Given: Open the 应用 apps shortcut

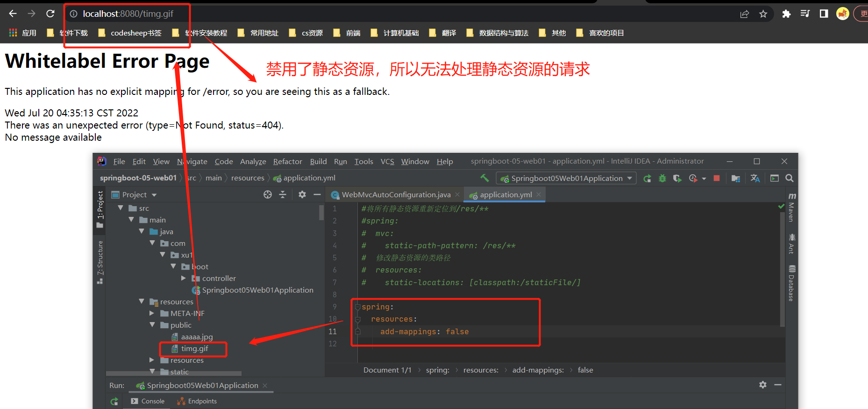Looking at the screenshot, I should pos(23,33).
